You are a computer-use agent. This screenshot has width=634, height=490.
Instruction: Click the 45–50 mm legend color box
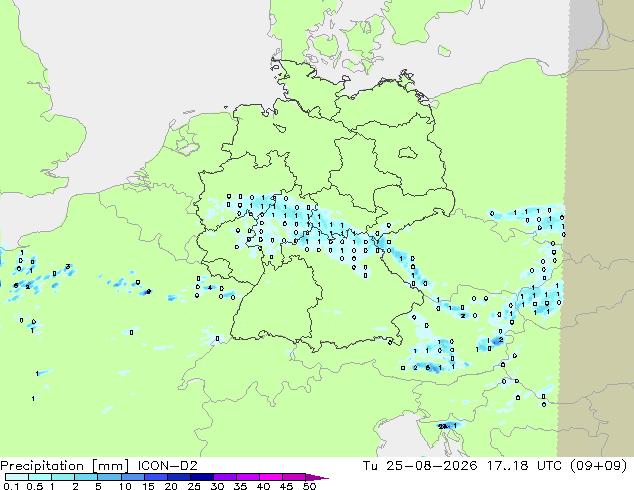(x=294, y=477)
